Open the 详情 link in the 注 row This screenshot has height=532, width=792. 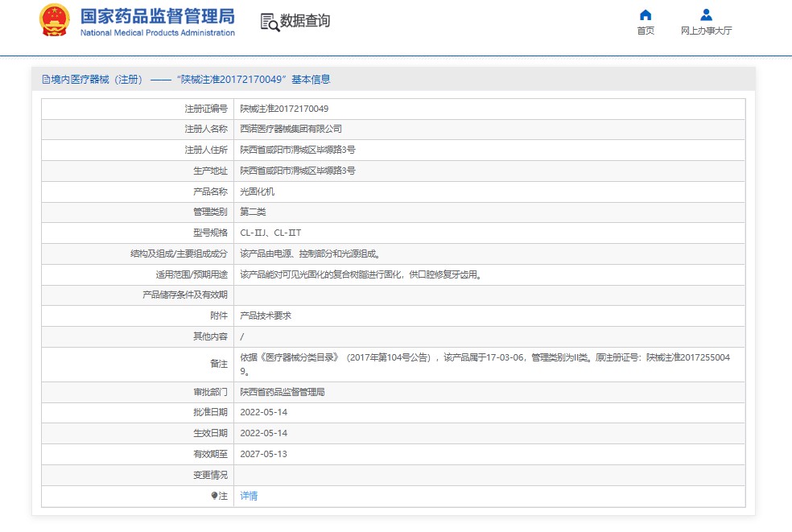249,496
